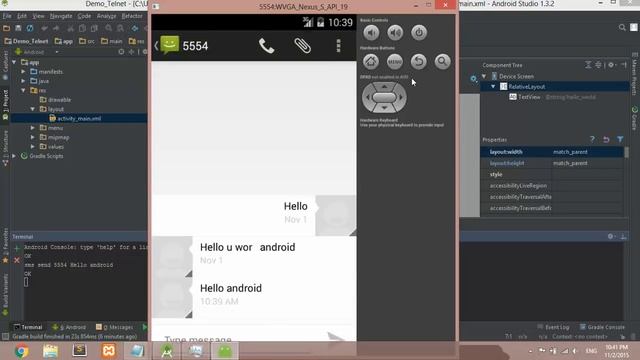Expand the manifests folder

click(x=24, y=72)
